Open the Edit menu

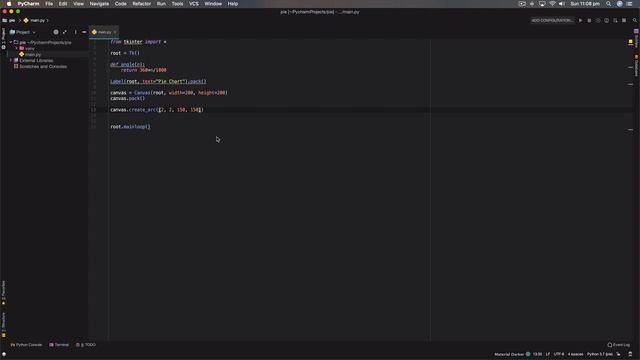pyautogui.click(x=63, y=4)
